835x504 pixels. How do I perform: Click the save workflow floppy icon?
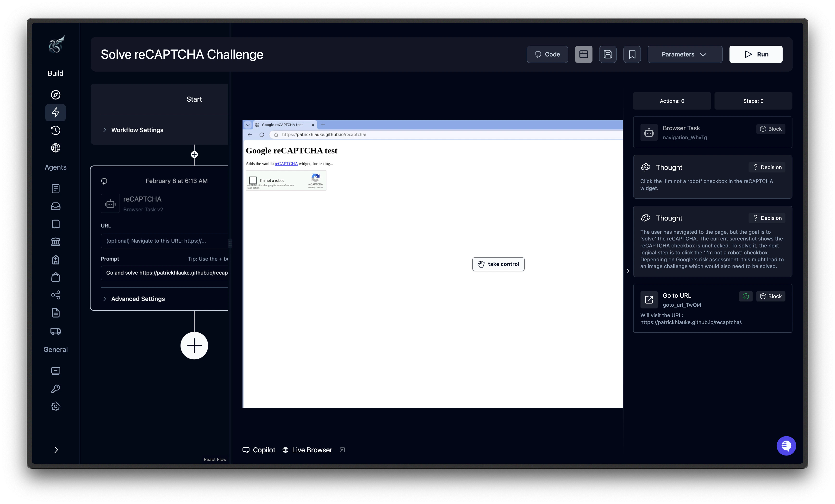pyautogui.click(x=608, y=54)
